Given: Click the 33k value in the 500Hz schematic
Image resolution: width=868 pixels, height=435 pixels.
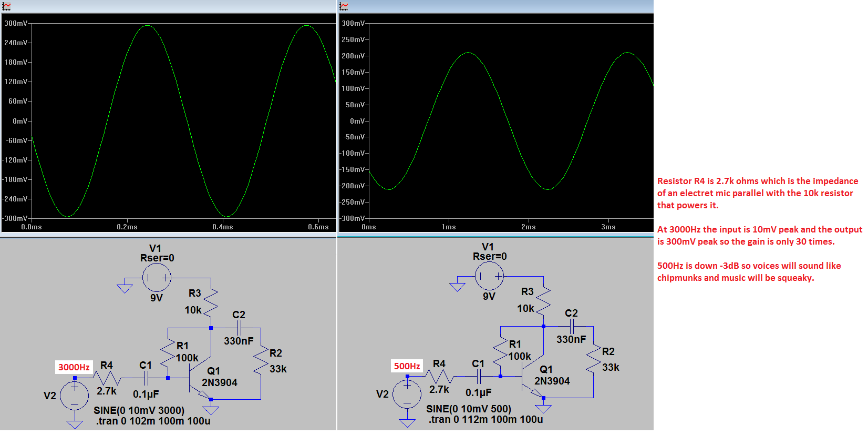Looking at the screenshot, I should pos(611,368).
